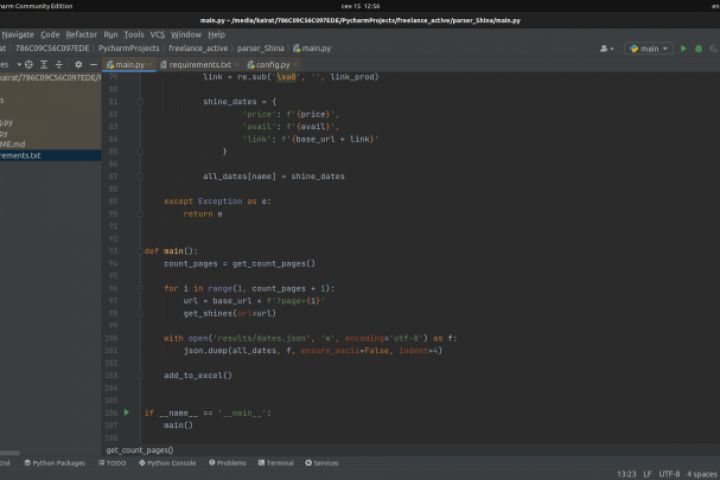Start debugging with the green bug icon

coord(698,48)
